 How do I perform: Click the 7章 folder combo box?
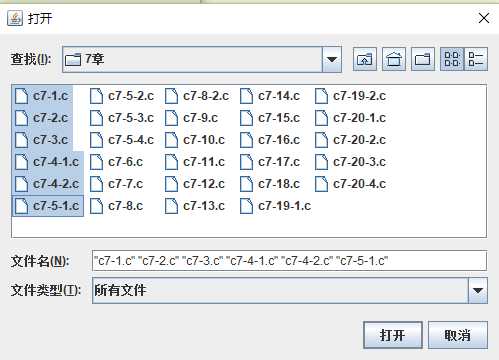(202, 59)
